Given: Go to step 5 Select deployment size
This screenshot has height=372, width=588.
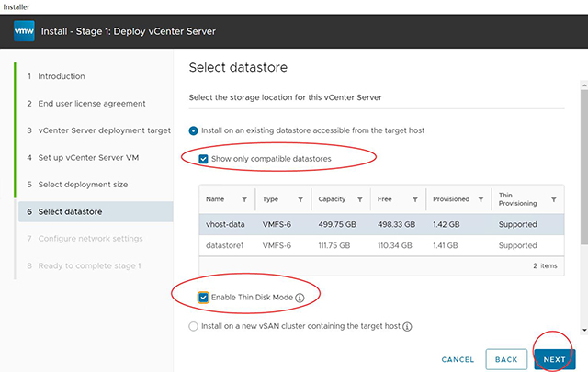Looking at the screenshot, I should tap(83, 185).
